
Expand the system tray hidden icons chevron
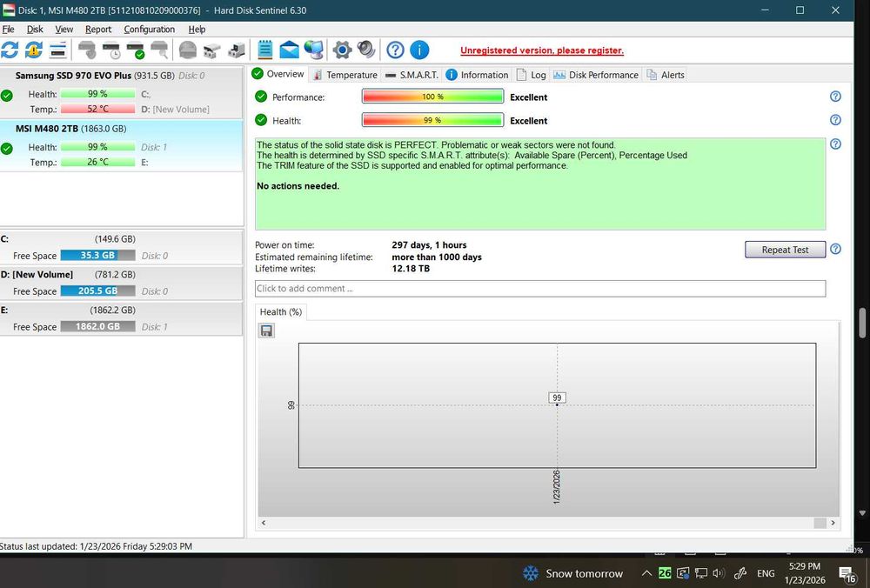pos(646,573)
